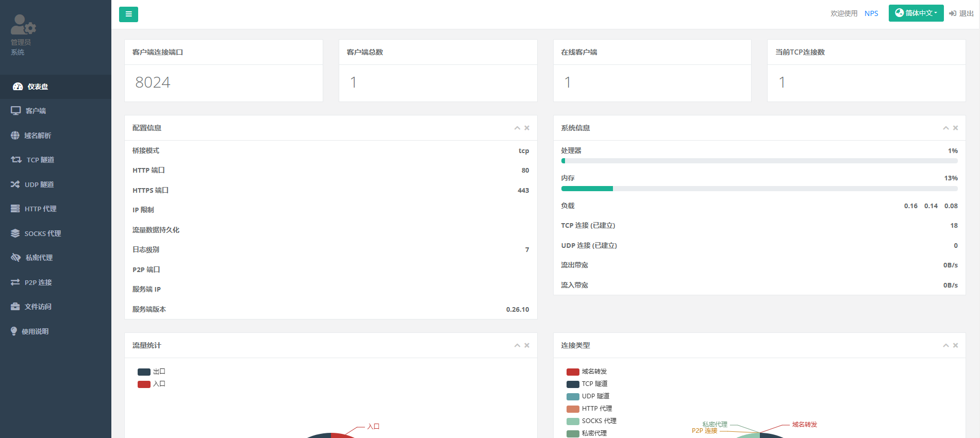Click the lightbulb icon beside 使用说明

pos(14,331)
